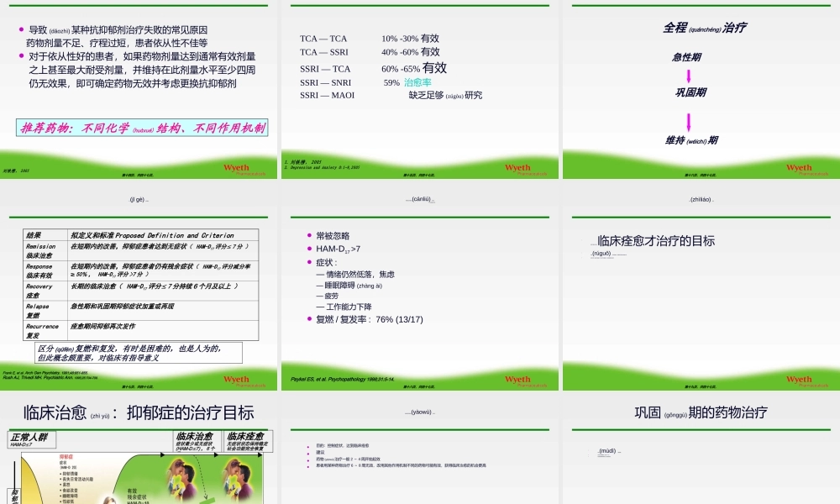Select the 正常人群 HAM-D≤7 box

[31, 439]
